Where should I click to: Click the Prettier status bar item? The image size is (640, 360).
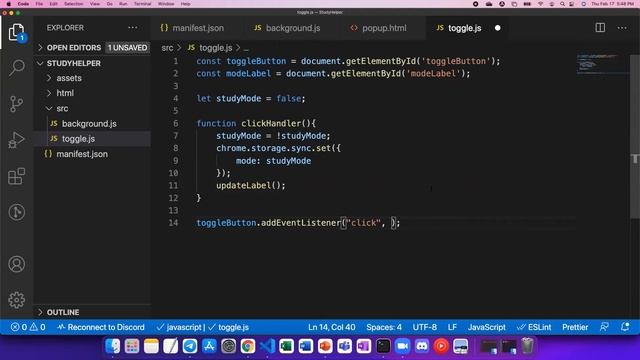coord(575,327)
